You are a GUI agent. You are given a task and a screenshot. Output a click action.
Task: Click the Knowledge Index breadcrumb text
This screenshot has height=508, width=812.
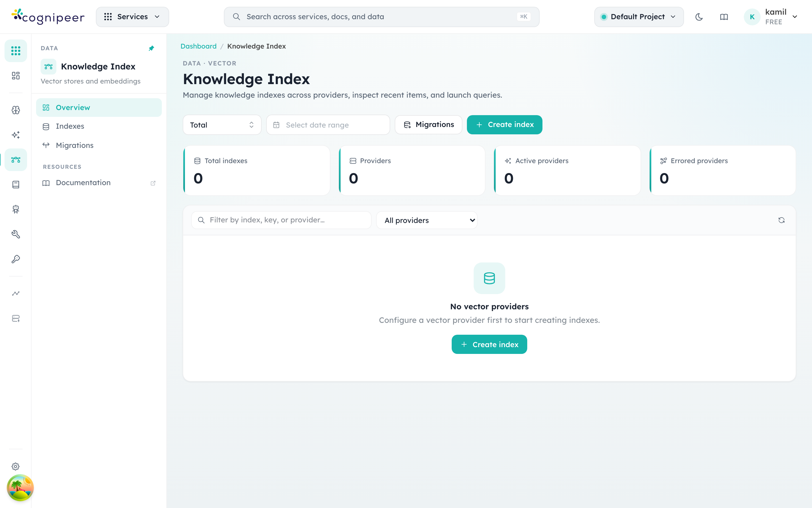256,46
